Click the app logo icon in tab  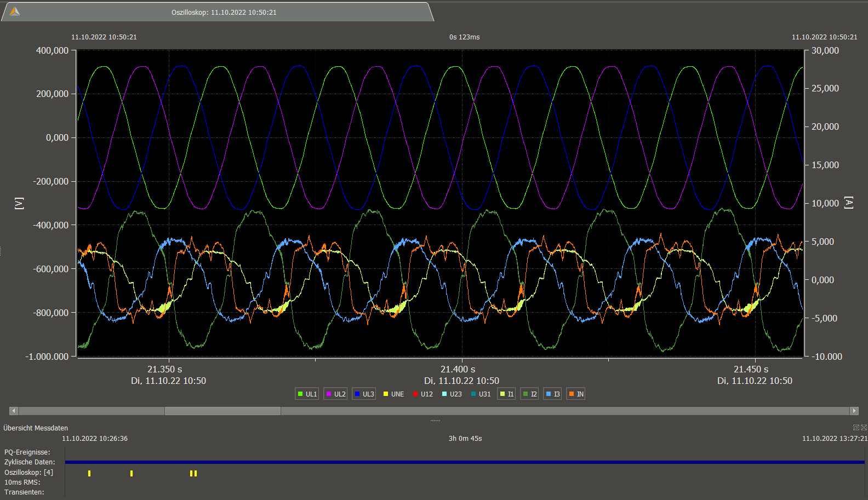point(15,12)
